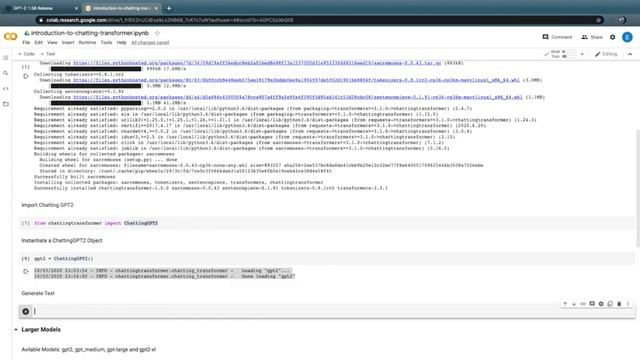Open the Files folder sidebar icon

pos(6,104)
